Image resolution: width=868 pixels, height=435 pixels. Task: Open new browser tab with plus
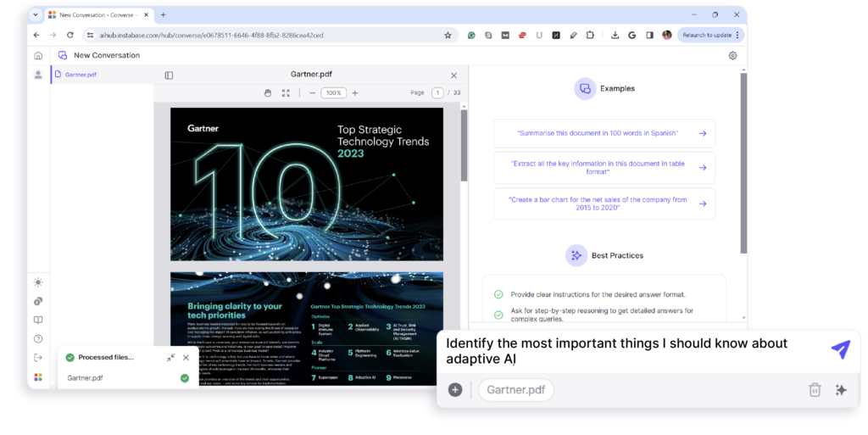[163, 15]
